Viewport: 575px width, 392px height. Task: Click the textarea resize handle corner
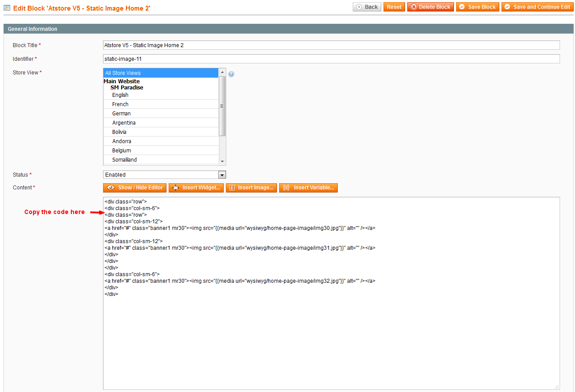click(x=557, y=387)
